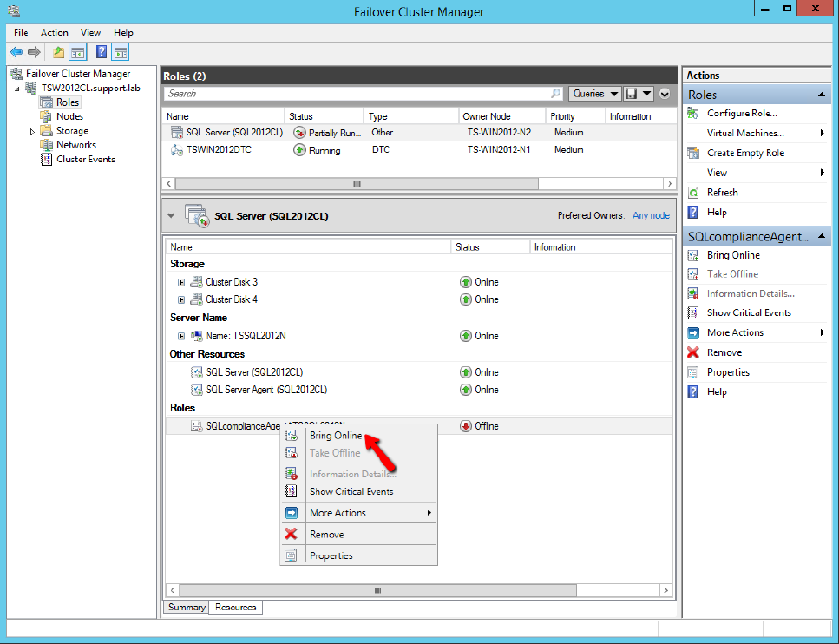
Task: Click the Cluster Events tree icon
Action: coord(47,159)
